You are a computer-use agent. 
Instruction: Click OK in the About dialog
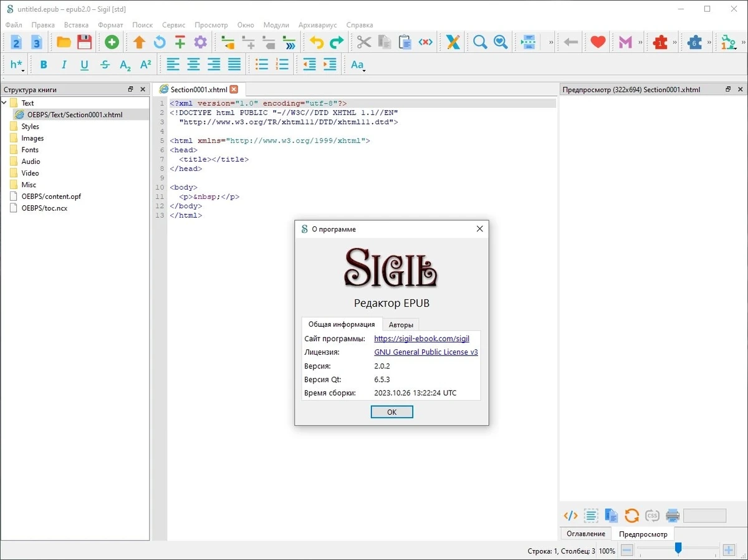click(x=391, y=412)
